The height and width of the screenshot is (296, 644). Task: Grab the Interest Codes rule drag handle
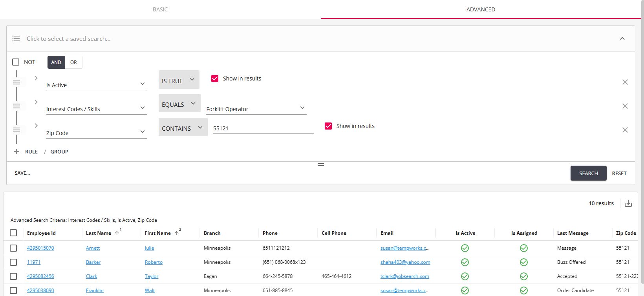16,106
